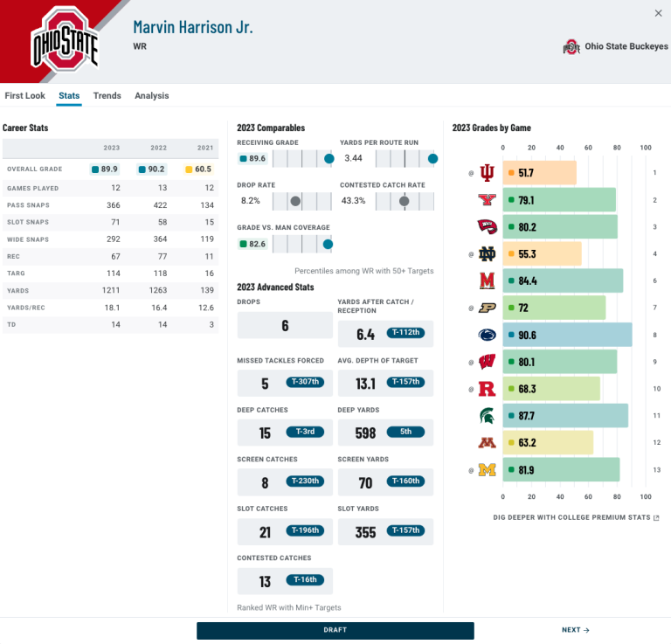Click T-16th contested catches rank badge
This screenshot has width=671, height=644.
point(305,579)
